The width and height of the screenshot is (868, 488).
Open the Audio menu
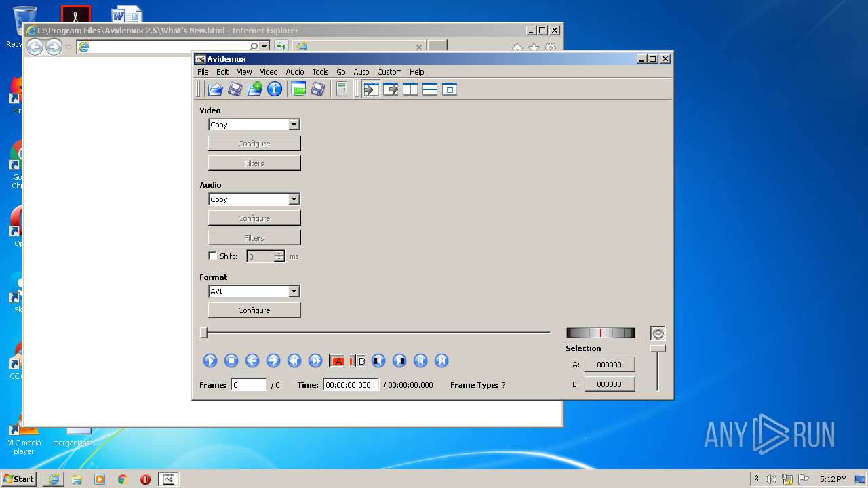(x=295, y=72)
